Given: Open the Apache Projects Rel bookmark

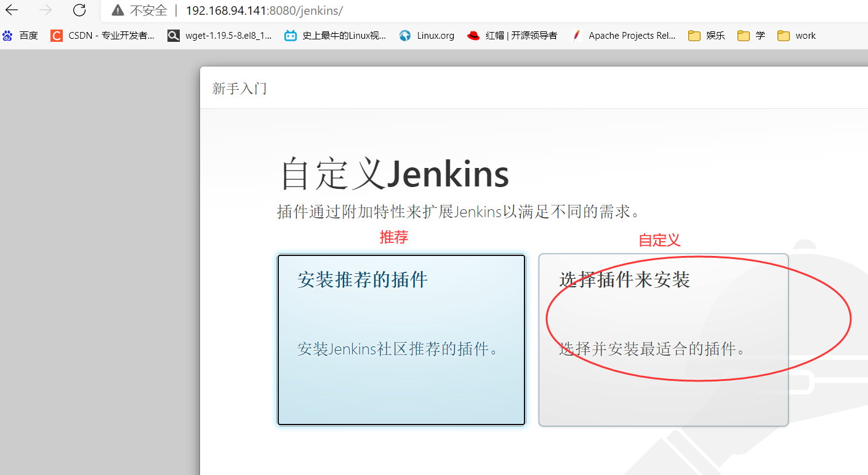Looking at the screenshot, I should click(623, 36).
